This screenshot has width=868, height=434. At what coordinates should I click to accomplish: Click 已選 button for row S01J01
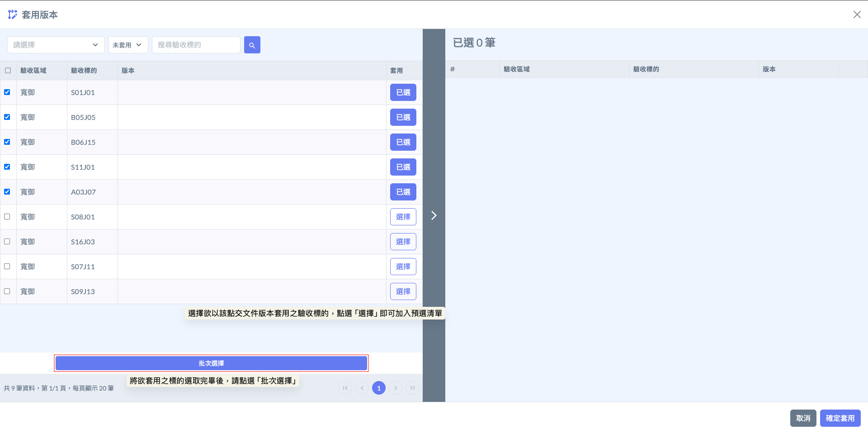click(403, 92)
